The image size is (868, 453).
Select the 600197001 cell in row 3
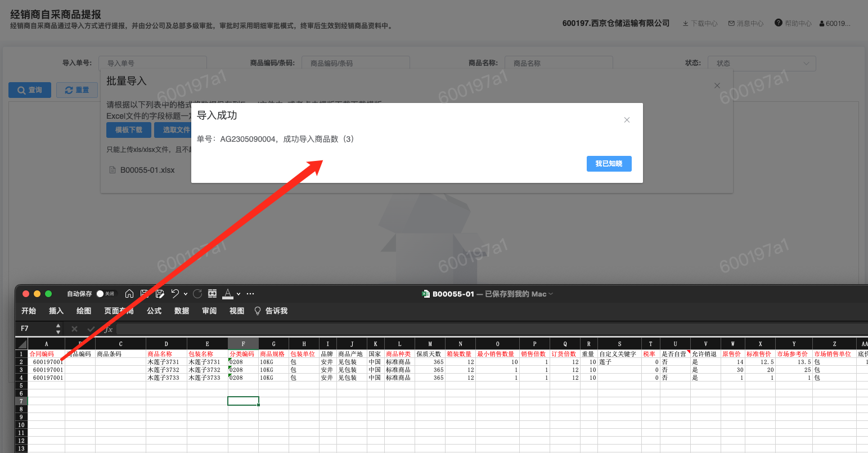(47, 370)
